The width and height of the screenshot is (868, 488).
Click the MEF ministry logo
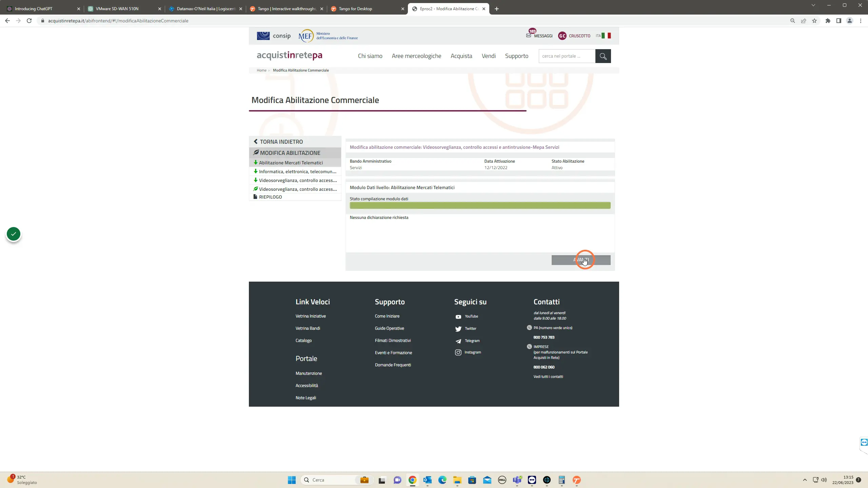(328, 36)
